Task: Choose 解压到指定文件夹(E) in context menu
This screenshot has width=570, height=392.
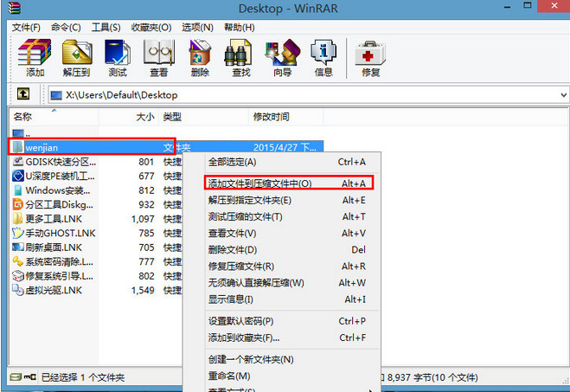Action: 287,201
